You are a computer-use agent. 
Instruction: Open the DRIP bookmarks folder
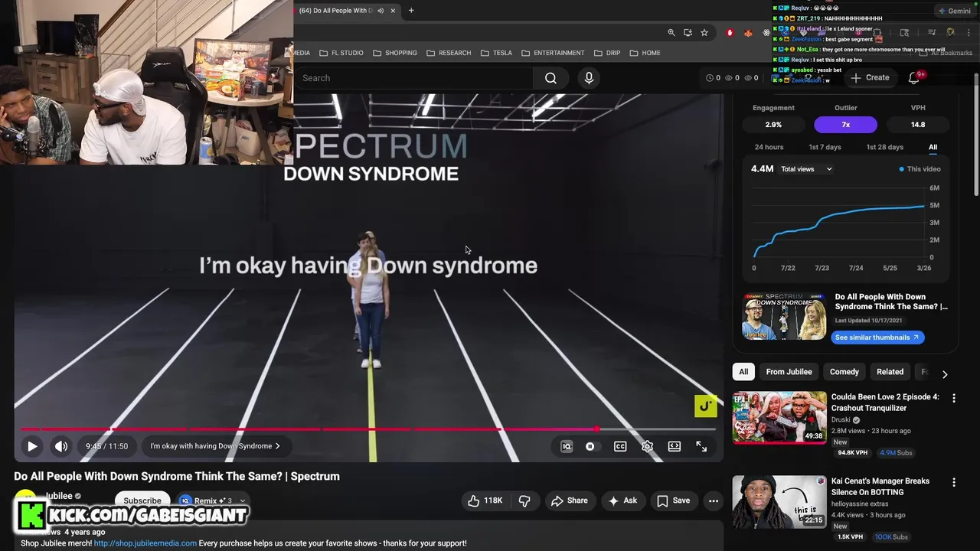click(606, 53)
